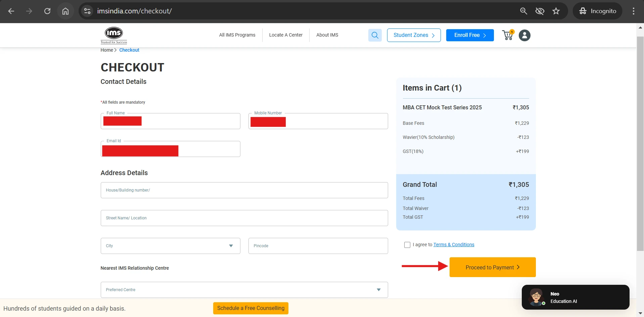Viewport: 644px width, 317px height.
Task: Open the About IMS menu item
Action: click(327, 35)
